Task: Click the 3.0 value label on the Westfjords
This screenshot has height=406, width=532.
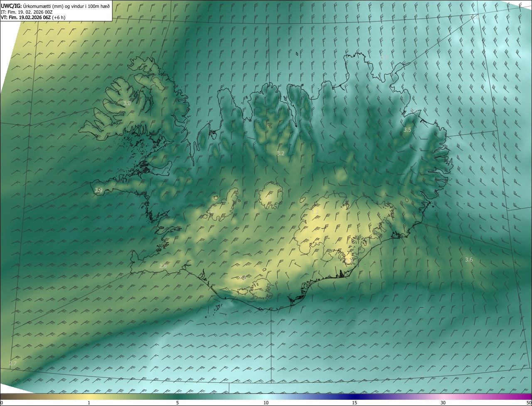Action: (127, 103)
